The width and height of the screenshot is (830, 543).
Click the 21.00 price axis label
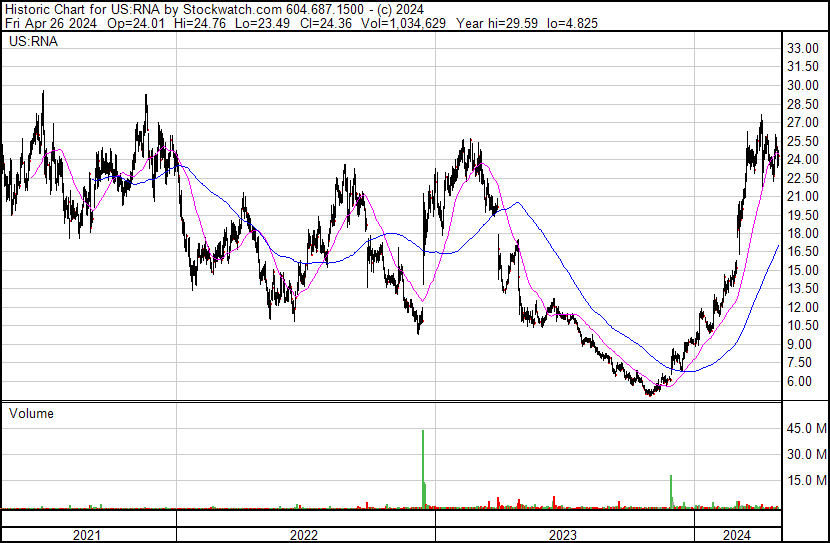pos(803,196)
